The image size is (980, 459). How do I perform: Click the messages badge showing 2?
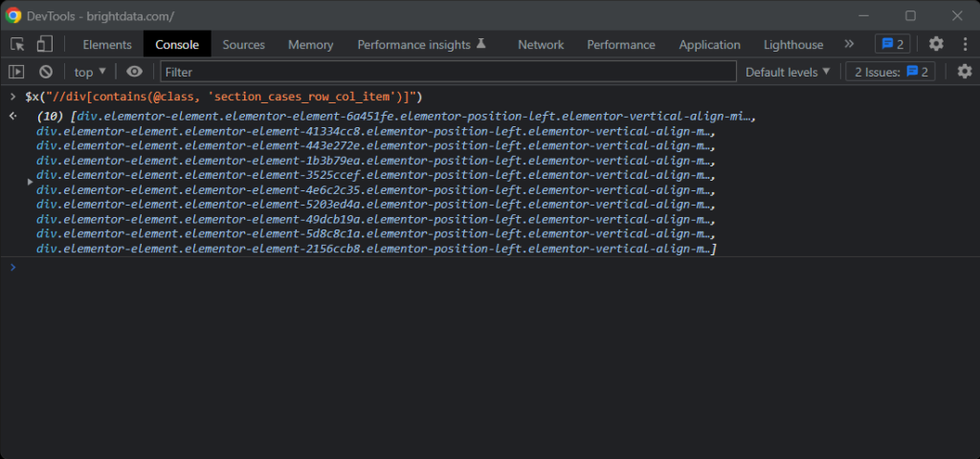coord(892,44)
